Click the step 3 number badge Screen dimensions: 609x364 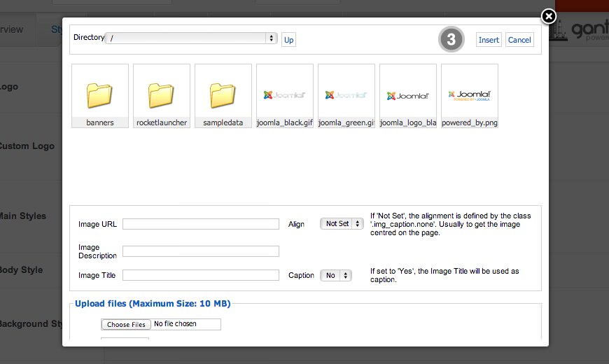(451, 40)
